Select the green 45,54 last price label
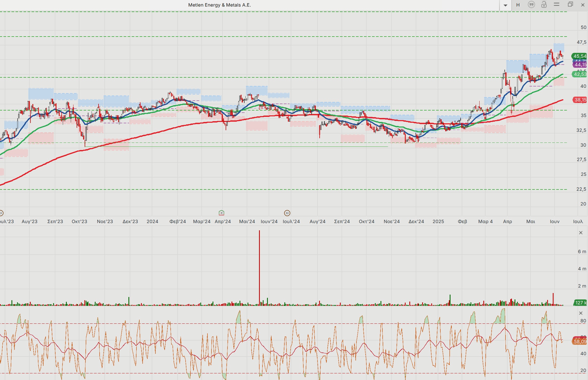This screenshot has height=380, width=588. coord(579,56)
